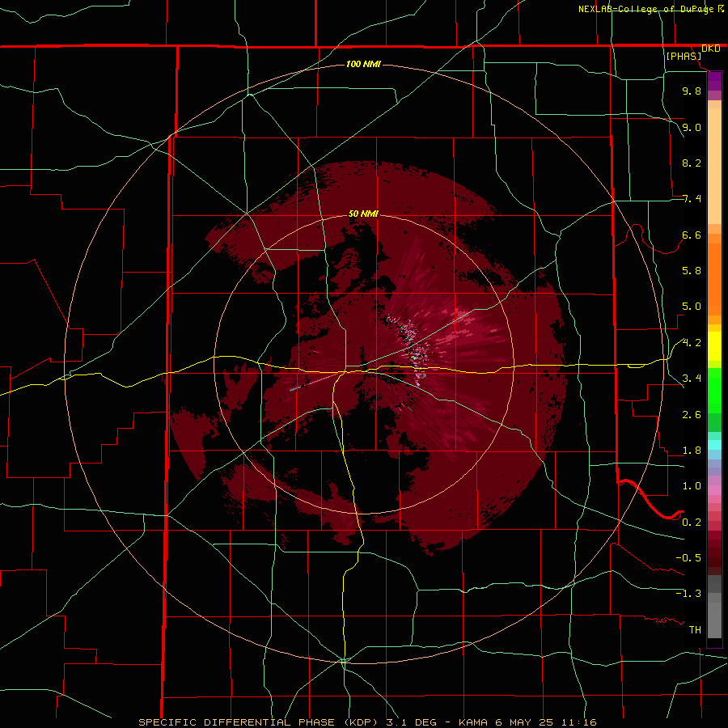Click the 7.4 value on color scale

click(692, 199)
